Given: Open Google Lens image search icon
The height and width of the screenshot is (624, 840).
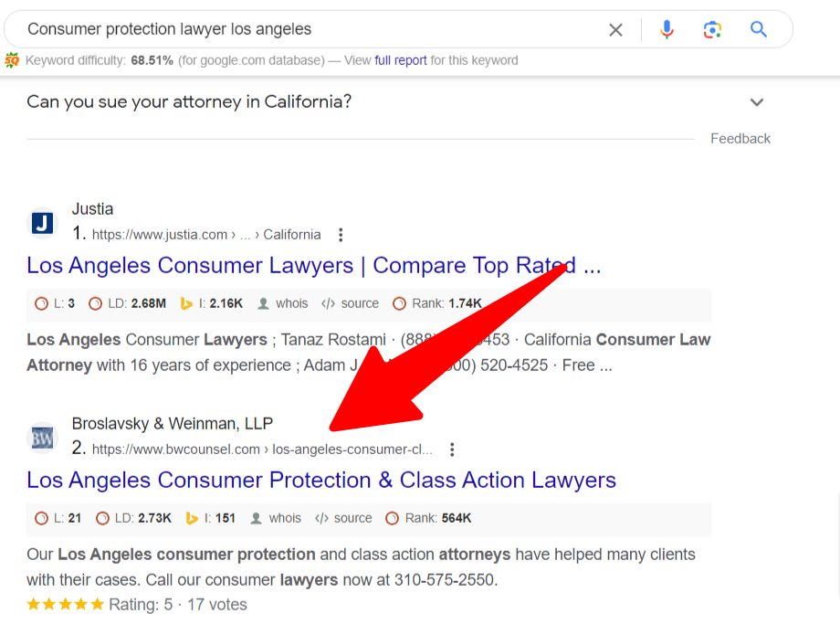Looking at the screenshot, I should tap(712, 30).
